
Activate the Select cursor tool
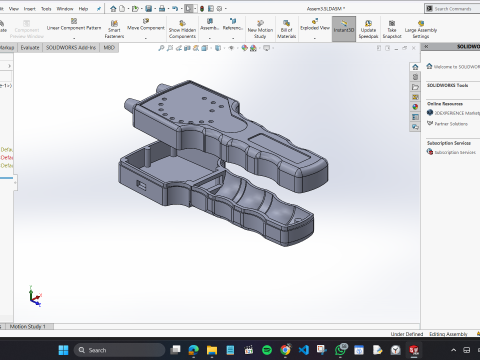click(x=189, y=9)
